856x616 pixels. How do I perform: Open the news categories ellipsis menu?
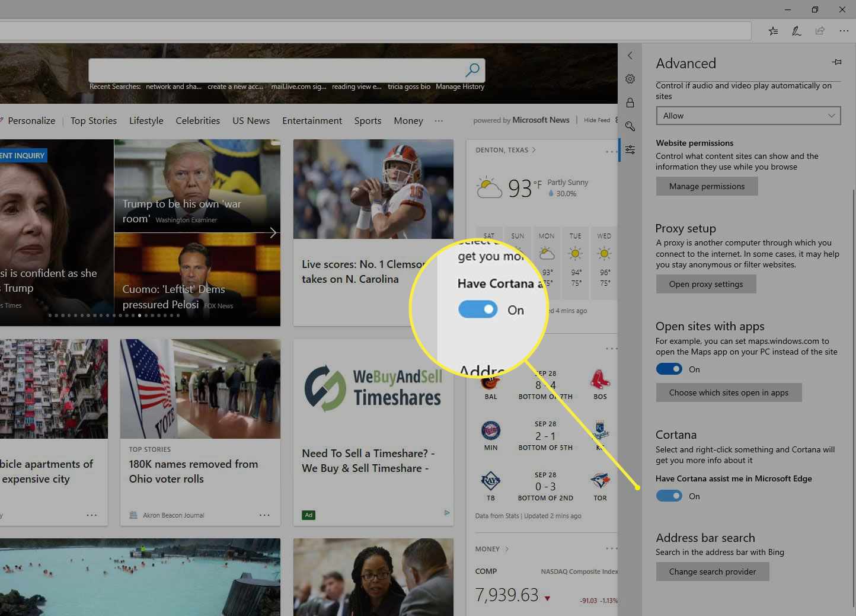(x=439, y=121)
